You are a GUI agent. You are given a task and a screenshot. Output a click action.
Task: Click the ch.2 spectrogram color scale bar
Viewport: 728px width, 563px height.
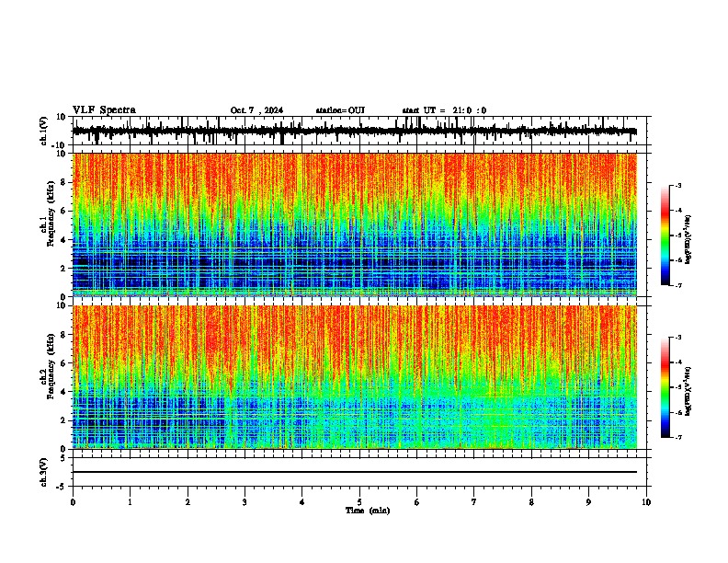click(x=665, y=387)
